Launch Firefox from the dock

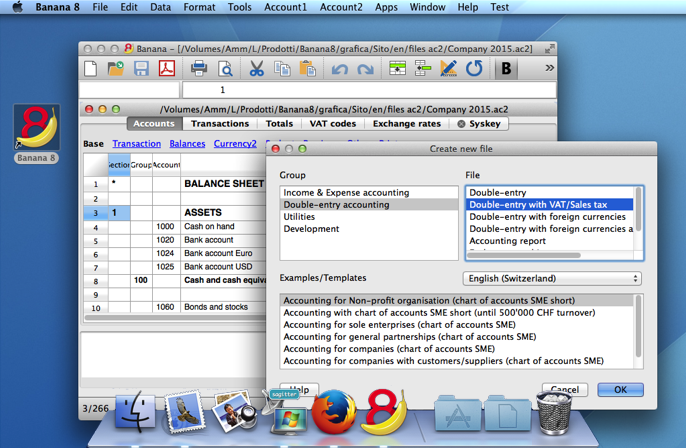(x=334, y=412)
